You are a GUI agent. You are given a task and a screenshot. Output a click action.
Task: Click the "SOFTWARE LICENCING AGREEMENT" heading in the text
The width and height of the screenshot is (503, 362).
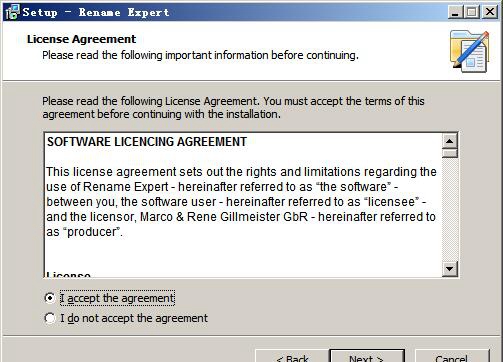147,142
